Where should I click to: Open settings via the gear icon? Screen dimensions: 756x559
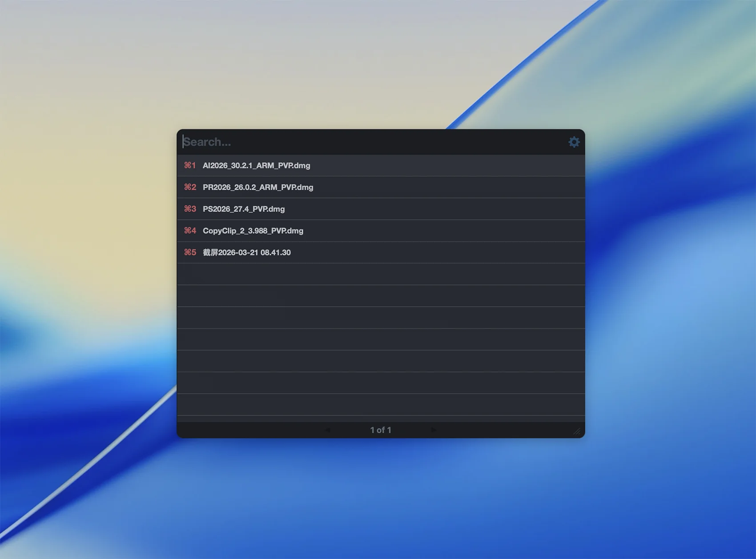tap(574, 142)
